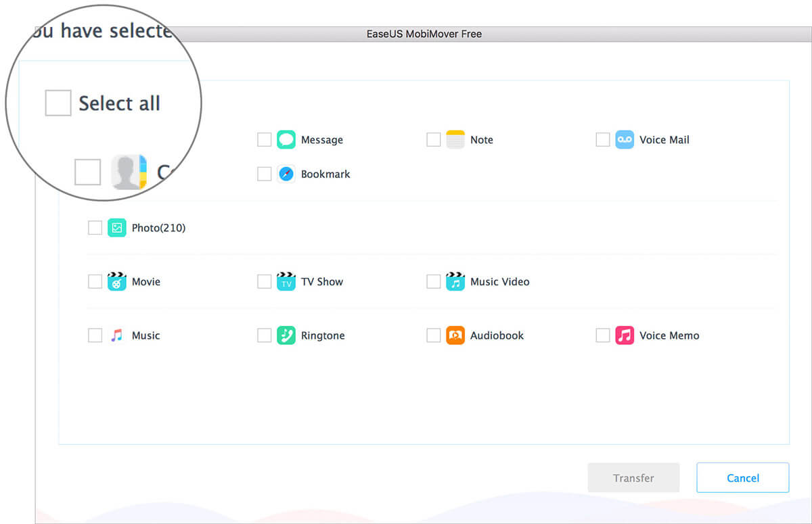The height and width of the screenshot is (524, 812).
Task: Select the Photo(210) checkbox
Action: [x=95, y=228]
